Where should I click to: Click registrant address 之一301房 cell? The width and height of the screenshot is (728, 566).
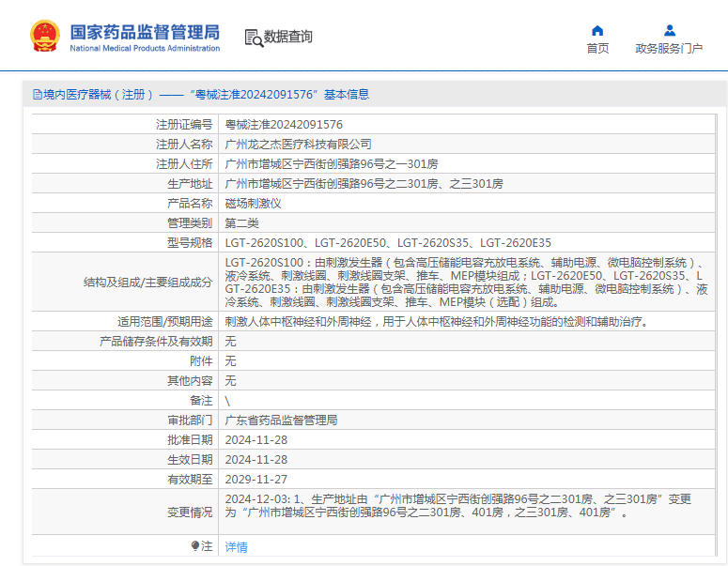[x=332, y=163]
